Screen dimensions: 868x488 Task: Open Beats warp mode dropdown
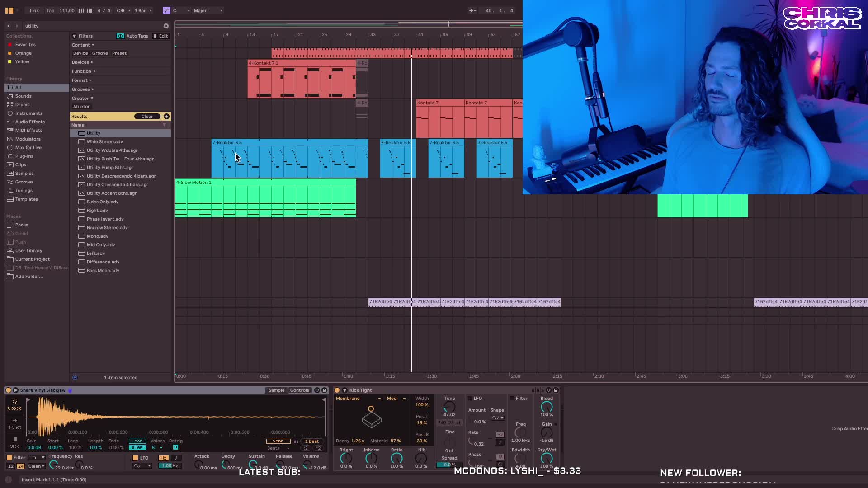point(278,448)
